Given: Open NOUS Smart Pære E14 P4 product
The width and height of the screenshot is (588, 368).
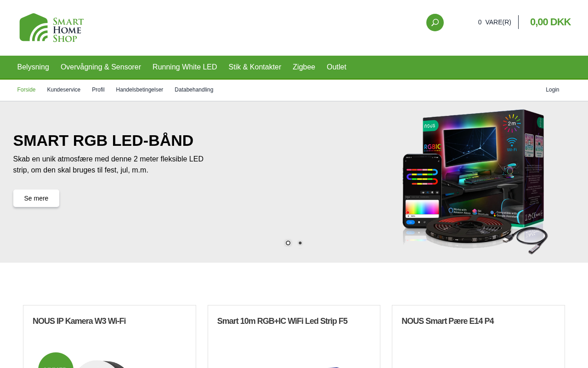Looking at the screenshot, I should point(447,321).
